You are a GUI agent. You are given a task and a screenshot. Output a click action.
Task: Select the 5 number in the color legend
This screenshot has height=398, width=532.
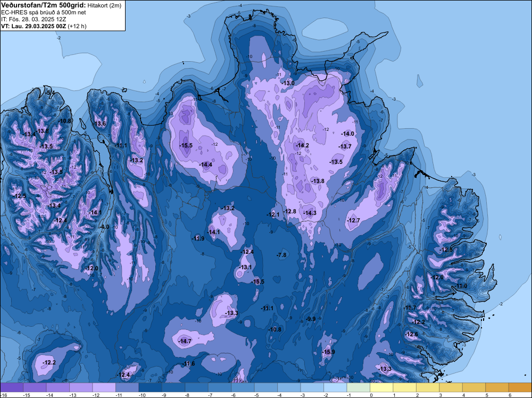[487, 395]
